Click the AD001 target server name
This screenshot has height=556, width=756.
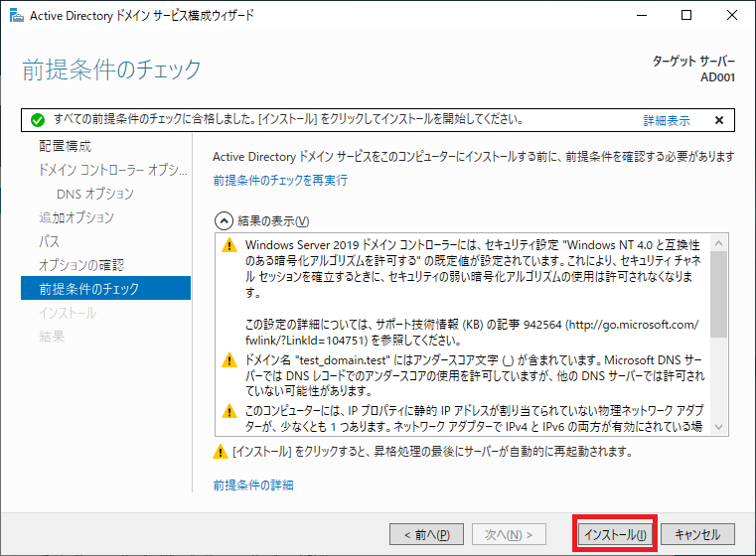[x=717, y=77]
